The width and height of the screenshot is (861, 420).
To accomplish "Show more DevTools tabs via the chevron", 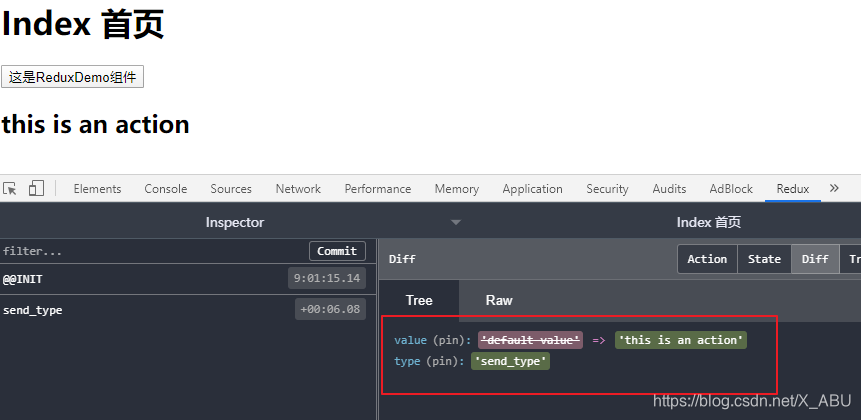I will (x=834, y=188).
